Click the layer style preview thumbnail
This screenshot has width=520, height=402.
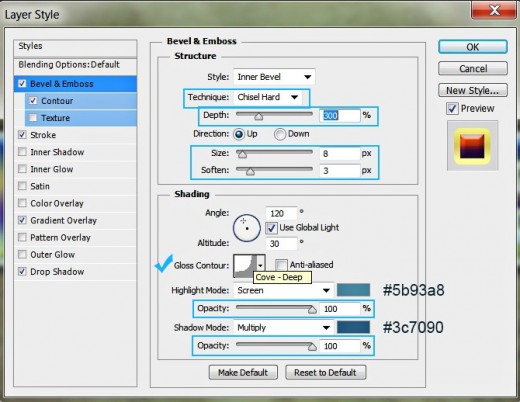click(x=472, y=146)
